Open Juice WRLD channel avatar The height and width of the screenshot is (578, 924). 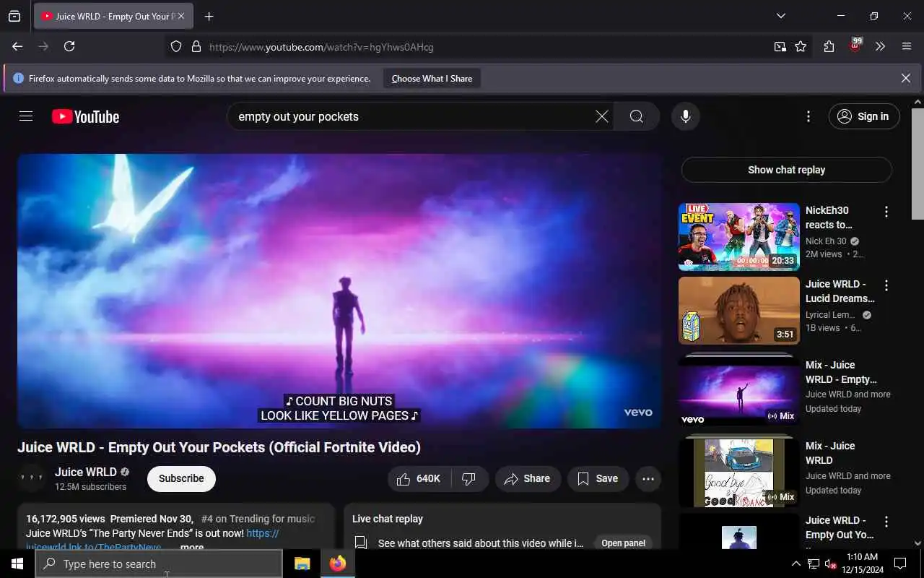(x=32, y=478)
